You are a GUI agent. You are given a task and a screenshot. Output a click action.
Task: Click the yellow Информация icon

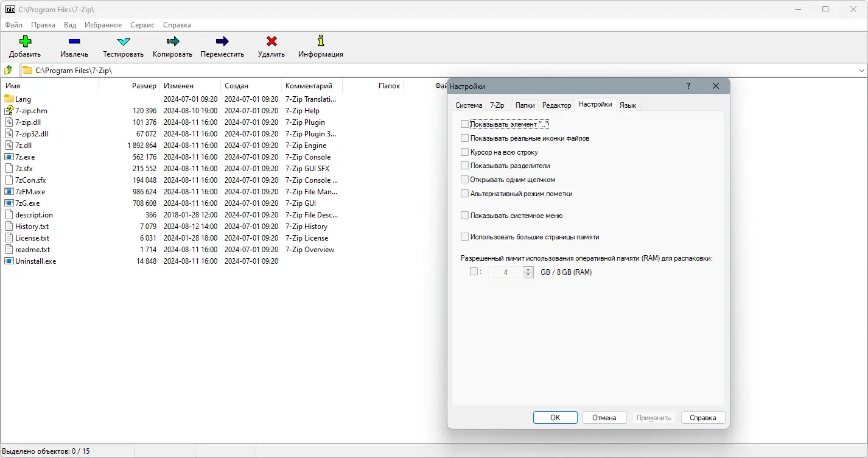(321, 41)
